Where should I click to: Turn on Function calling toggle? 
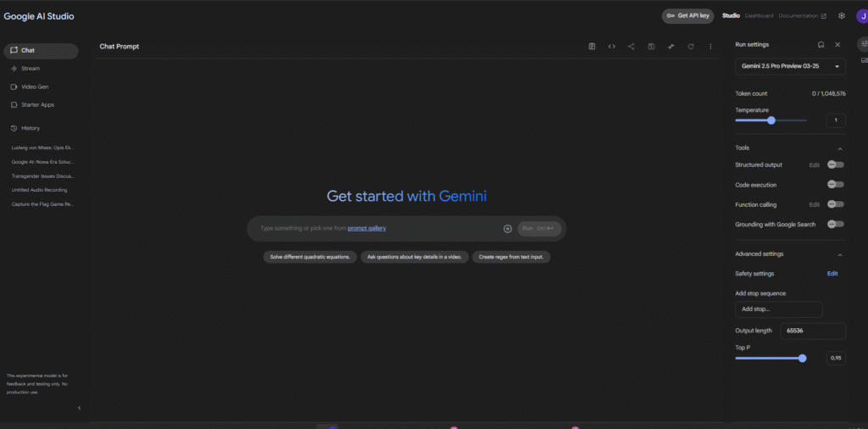pyautogui.click(x=835, y=204)
